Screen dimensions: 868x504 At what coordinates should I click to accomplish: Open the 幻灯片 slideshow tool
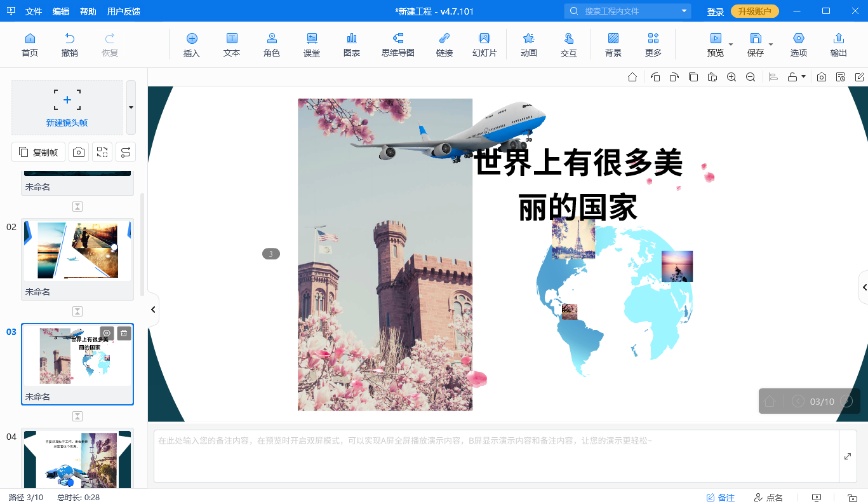click(x=484, y=45)
